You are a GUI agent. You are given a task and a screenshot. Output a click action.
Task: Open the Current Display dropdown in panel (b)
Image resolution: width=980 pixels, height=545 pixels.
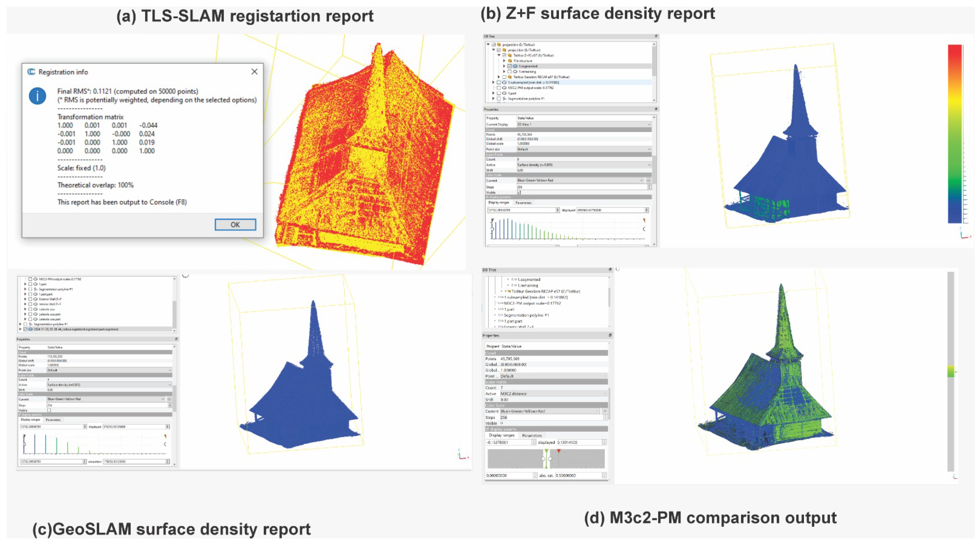point(584,125)
